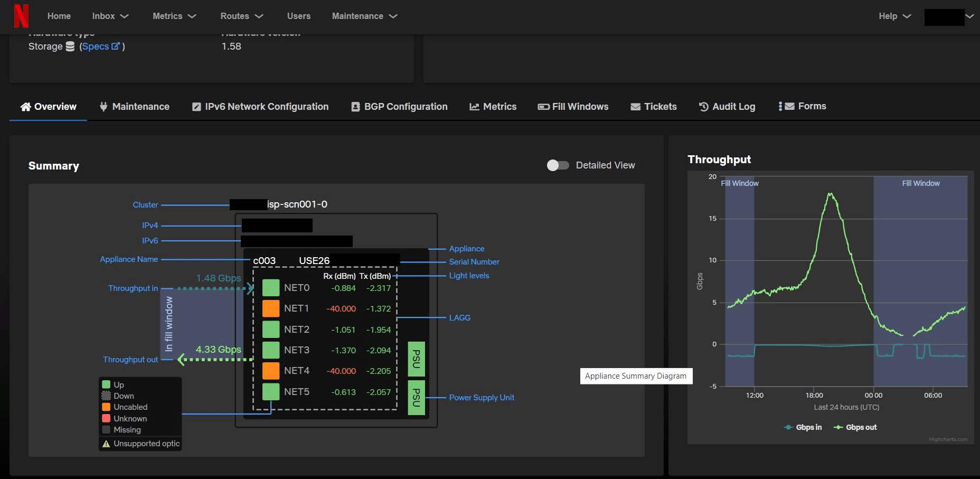Image resolution: width=980 pixels, height=479 pixels.
Task: Click the Uncabled legend orange swatch
Action: [x=106, y=407]
